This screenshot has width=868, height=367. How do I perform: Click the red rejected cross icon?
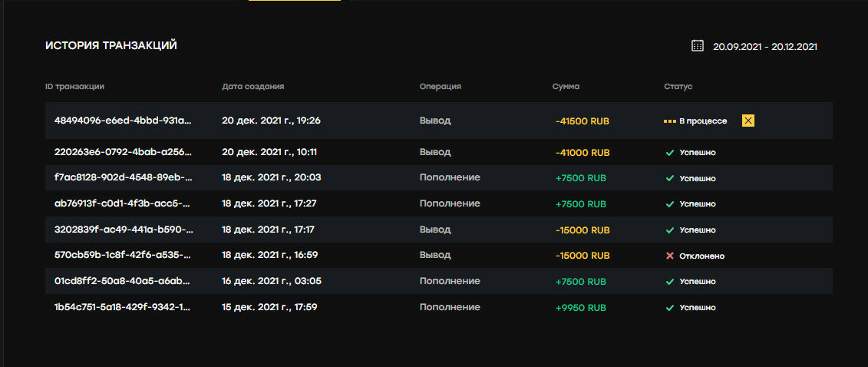[670, 256]
